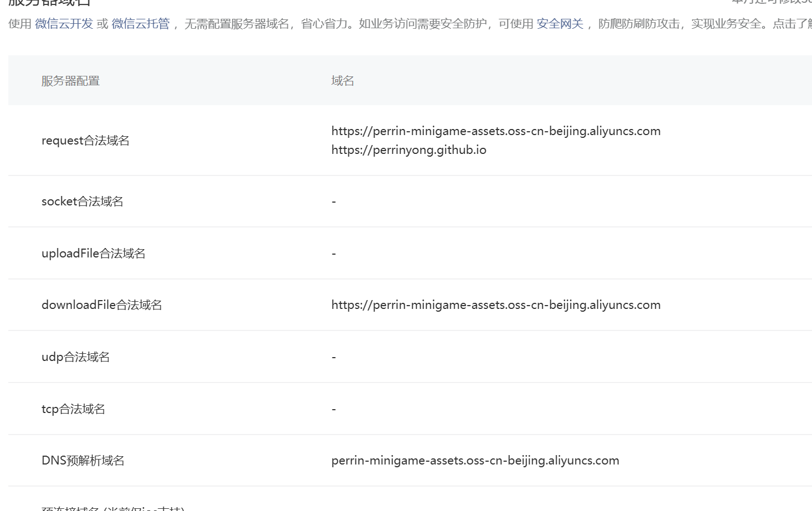Open the 微信云开发 link
The height and width of the screenshot is (511, 812).
64,24
